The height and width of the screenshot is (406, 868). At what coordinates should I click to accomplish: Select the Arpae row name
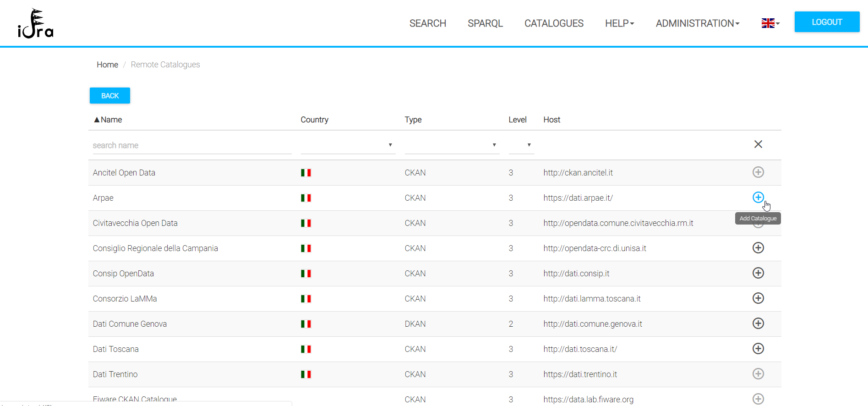[x=103, y=198]
